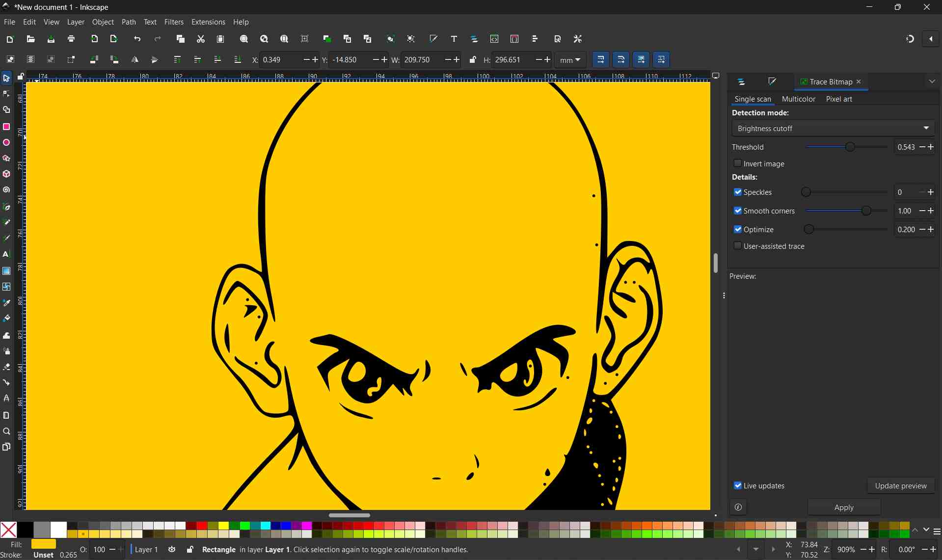Image resolution: width=942 pixels, height=560 pixels.
Task: Open the Filters menu
Action: (x=174, y=22)
